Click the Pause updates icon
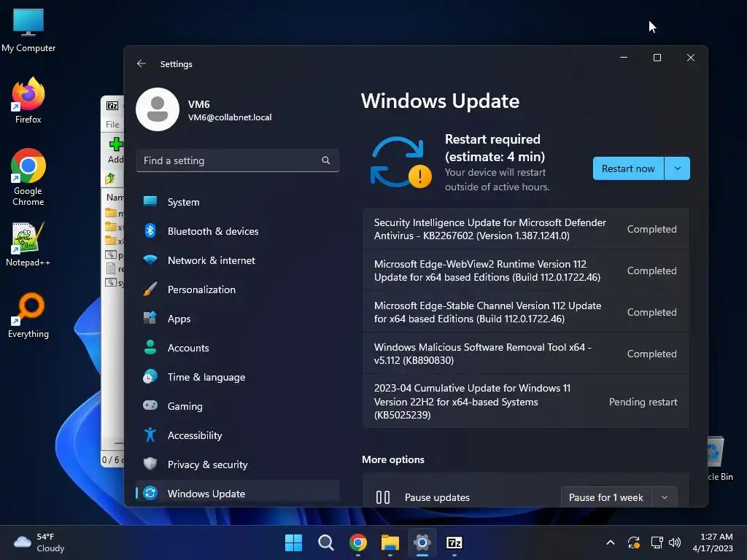This screenshot has height=560, width=747. click(x=382, y=497)
